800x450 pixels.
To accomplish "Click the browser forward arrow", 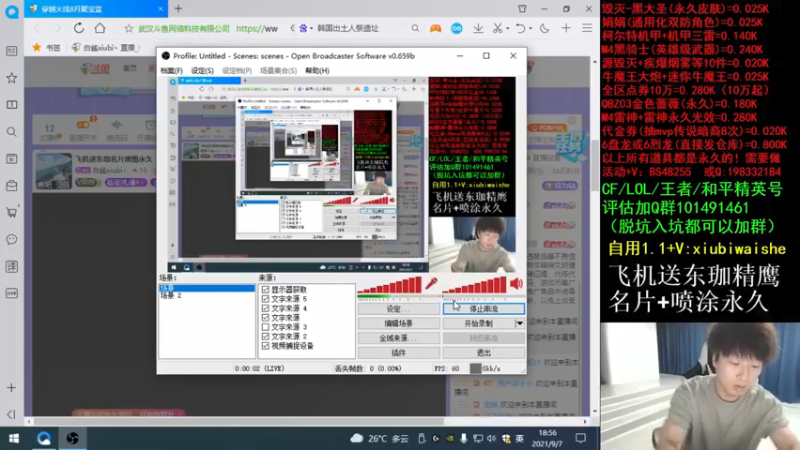I will pos(57,28).
